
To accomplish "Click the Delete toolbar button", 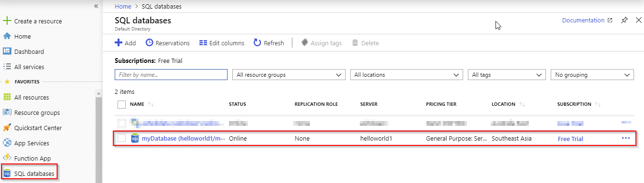I will (365, 43).
